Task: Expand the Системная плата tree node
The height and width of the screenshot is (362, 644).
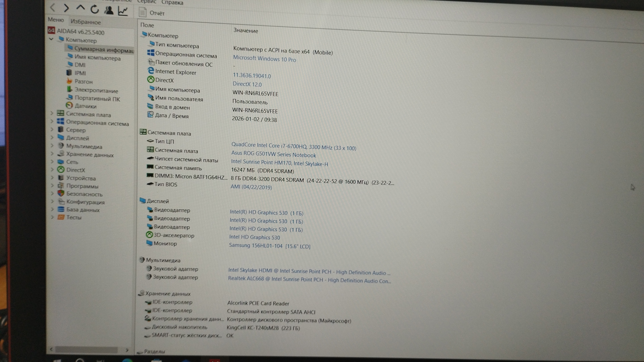Action: click(52, 113)
